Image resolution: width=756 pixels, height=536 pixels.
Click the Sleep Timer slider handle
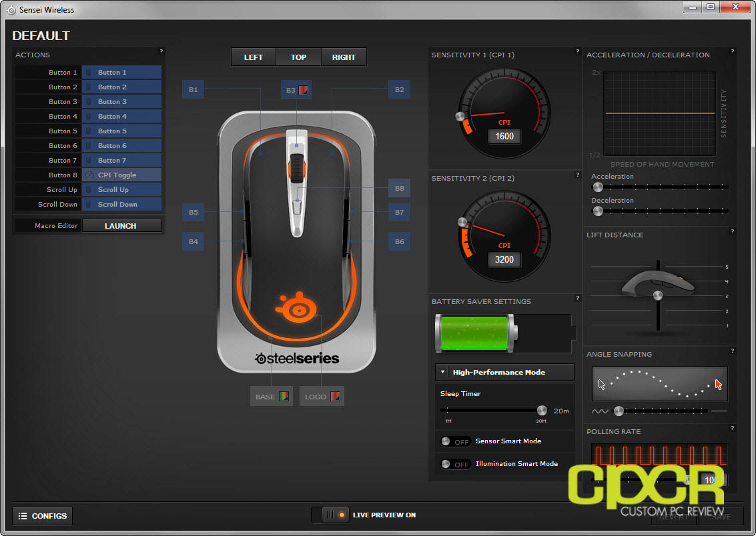(542, 410)
